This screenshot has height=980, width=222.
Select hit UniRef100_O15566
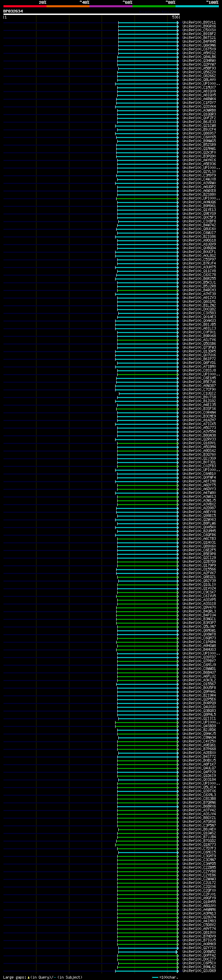199,569
